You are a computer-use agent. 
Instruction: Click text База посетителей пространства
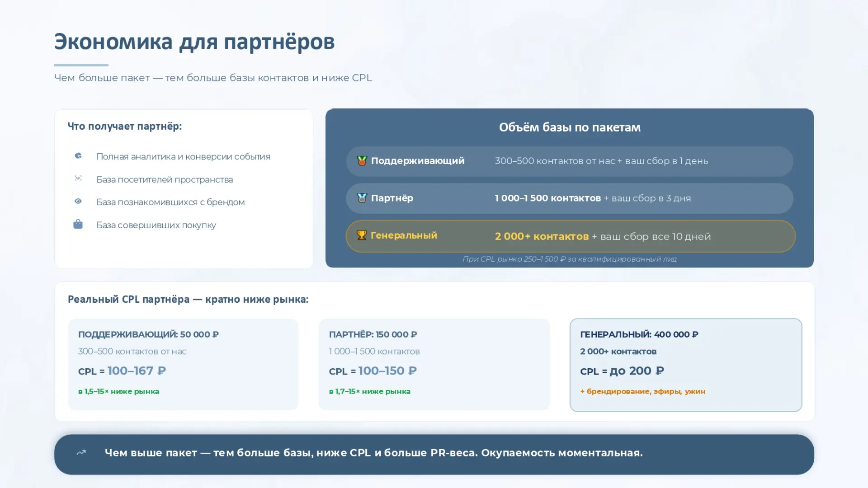(x=165, y=179)
